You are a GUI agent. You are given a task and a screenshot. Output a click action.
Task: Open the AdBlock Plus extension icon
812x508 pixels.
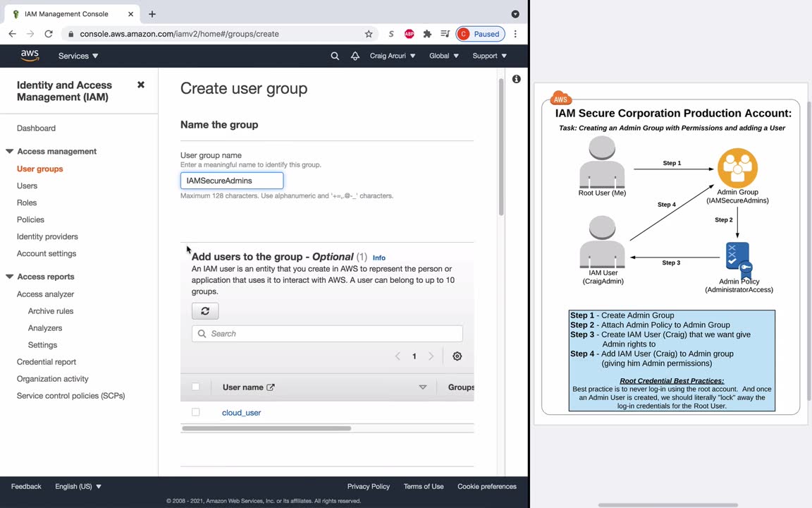click(409, 34)
